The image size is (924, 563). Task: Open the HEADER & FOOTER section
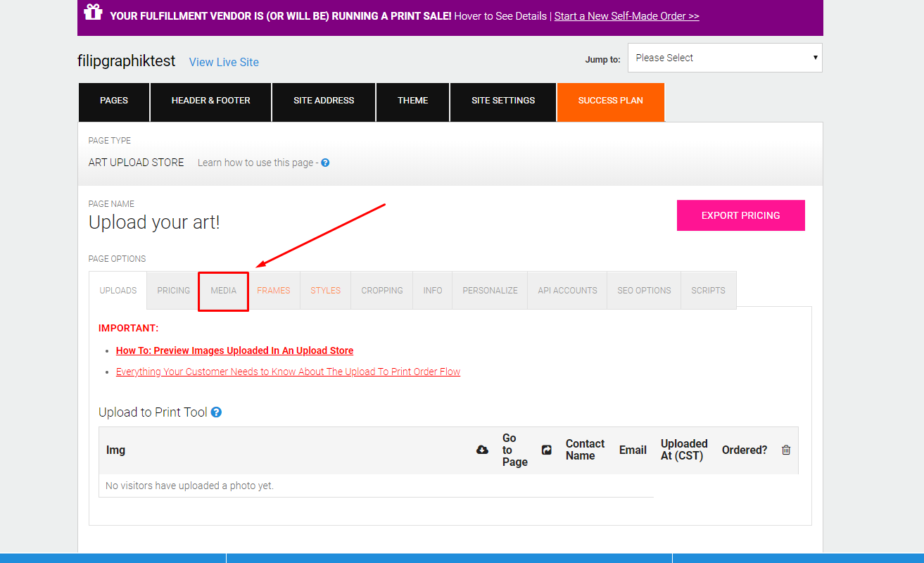pyautogui.click(x=210, y=101)
